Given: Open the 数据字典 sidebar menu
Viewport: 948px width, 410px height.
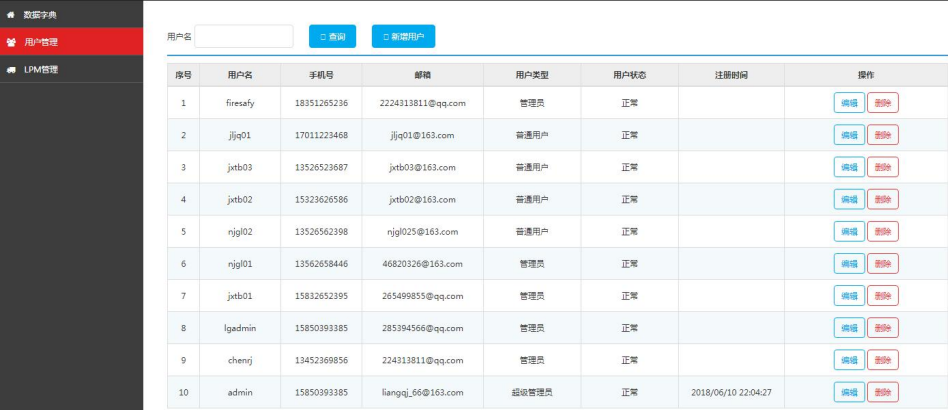Looking at the screenshot, I should [x=40, y=14].
